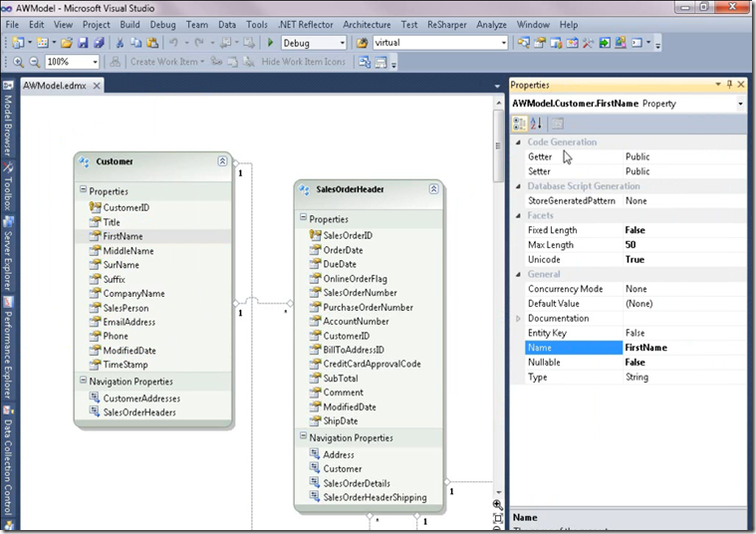Close the AWModel.edmx tab
The image size is (756, 534).
97,86
